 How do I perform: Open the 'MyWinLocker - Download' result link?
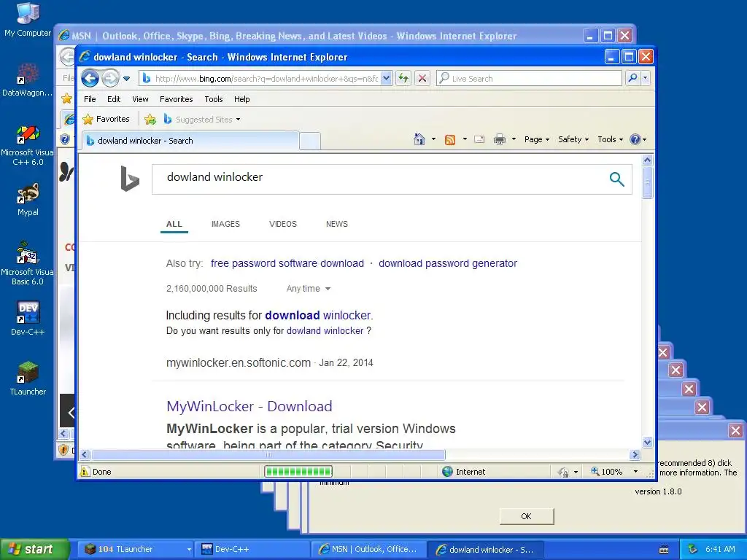pyautogui.click(x=249, y=406)
